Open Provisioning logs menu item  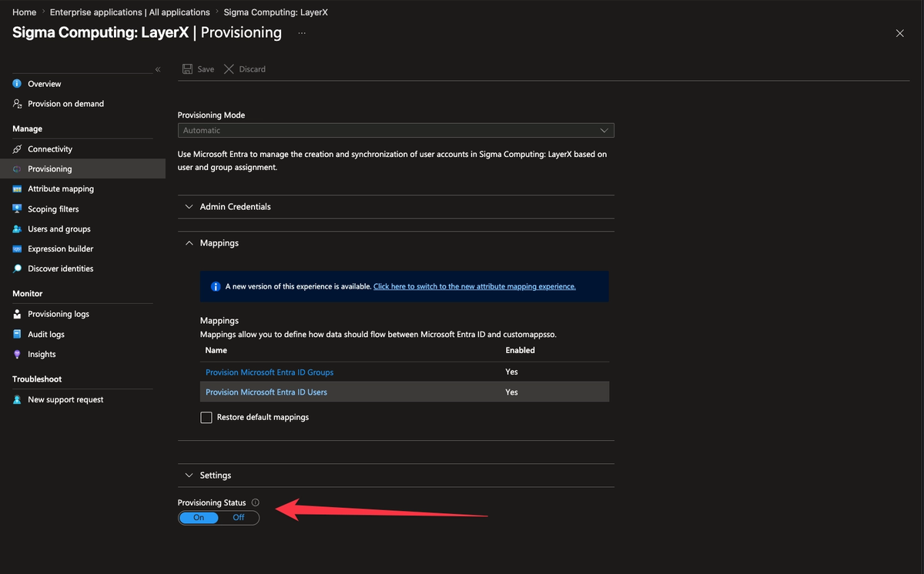click(x=59, y=315)
